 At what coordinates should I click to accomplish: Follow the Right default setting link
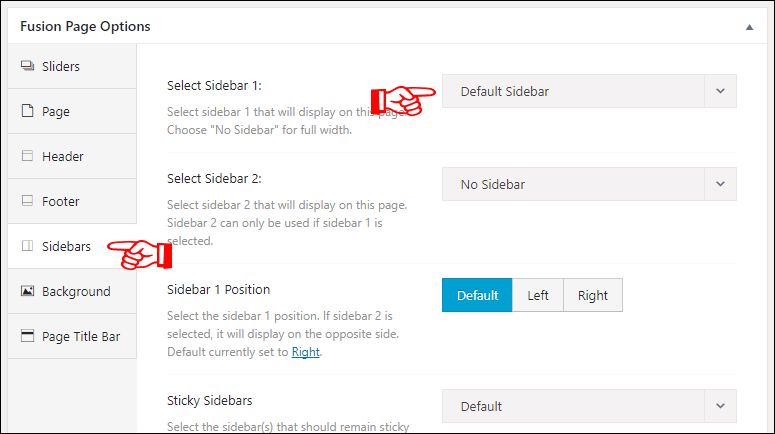(x=305, y=352)
